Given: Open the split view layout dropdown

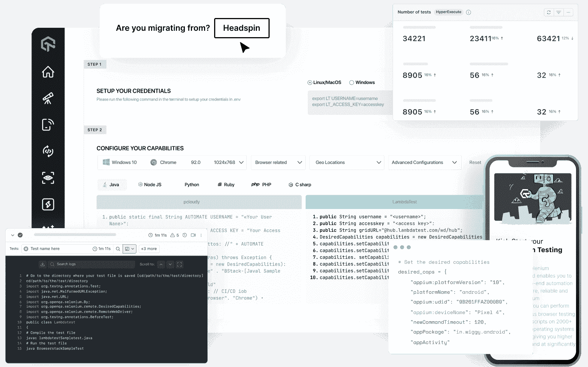Looking at the screenshot, I should [x=129, y=249].
